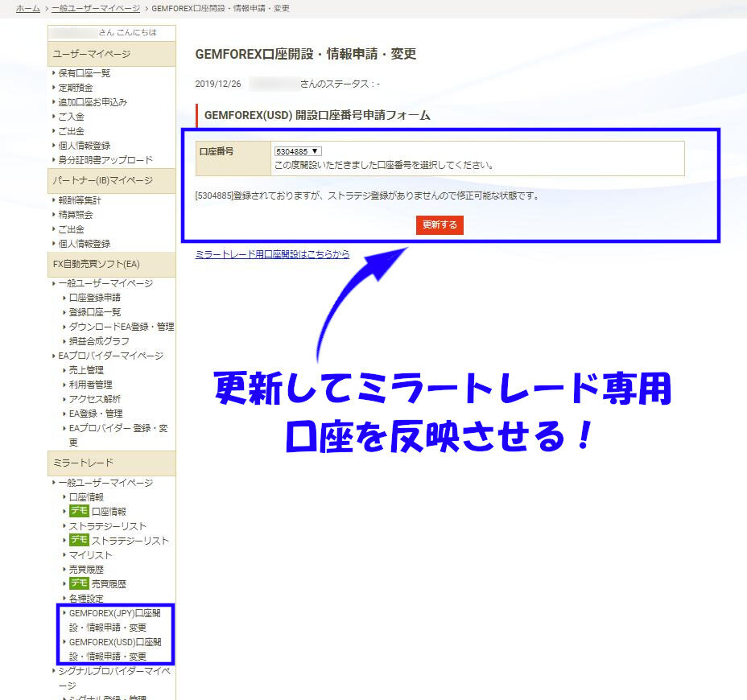Open 身分証明書アップロード in the sidebar
Screen dimensions: 747x700
click(x=105, y=160)
